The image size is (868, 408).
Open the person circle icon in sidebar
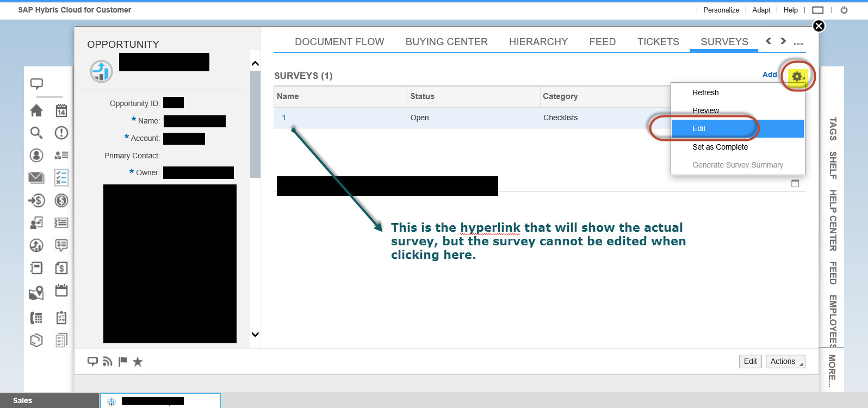pyautogui.click(x=36, y=155)
